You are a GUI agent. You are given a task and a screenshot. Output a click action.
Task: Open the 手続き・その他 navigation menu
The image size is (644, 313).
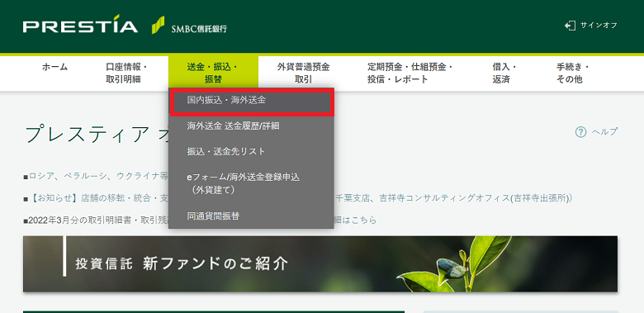(572, 74)
